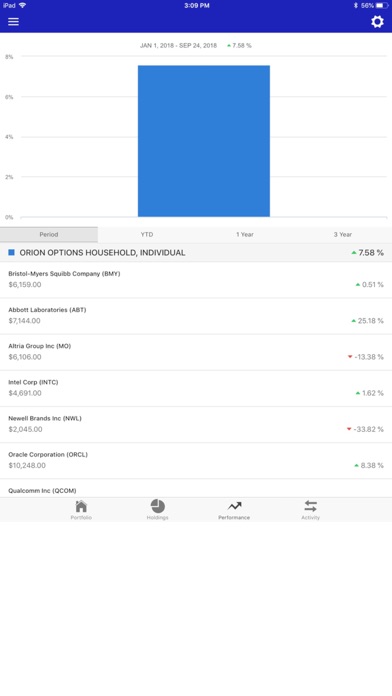Open Oracle Corporation (ORCL) holding

(196, 460)
